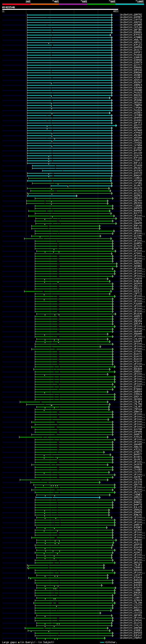The height and width of the screenshot is (644, 146).
Task: Click hit label UniRef100_Q9ZSZ6
Action: [x=131, y=98]
